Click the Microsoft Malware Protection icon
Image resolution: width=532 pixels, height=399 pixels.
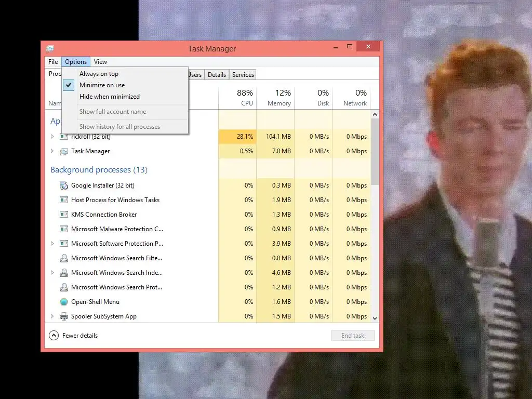(x=64, y=229)
